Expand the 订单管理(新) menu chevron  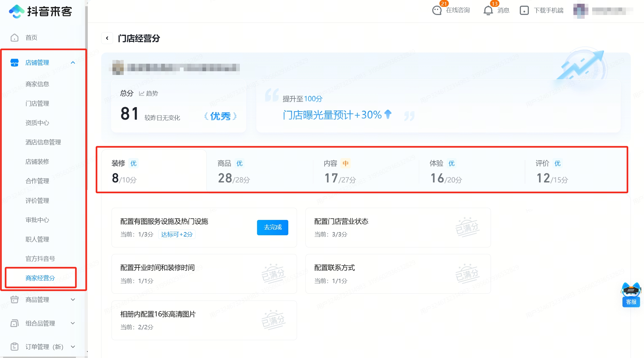(73, 346)
